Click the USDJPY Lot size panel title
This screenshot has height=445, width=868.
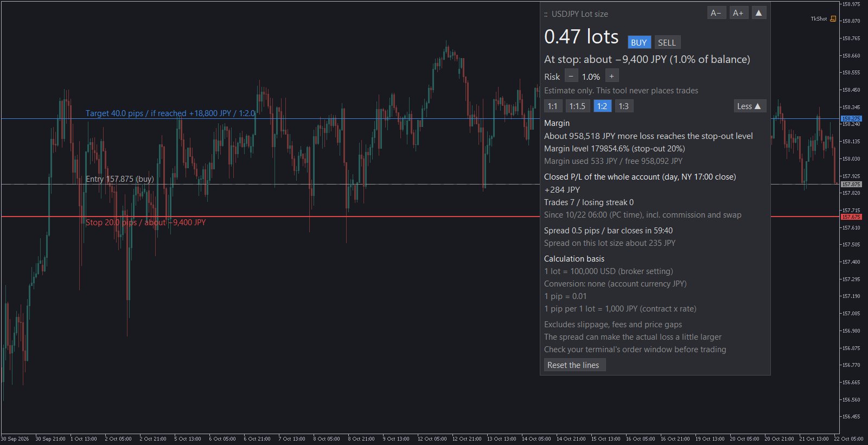tap(579, 14)
